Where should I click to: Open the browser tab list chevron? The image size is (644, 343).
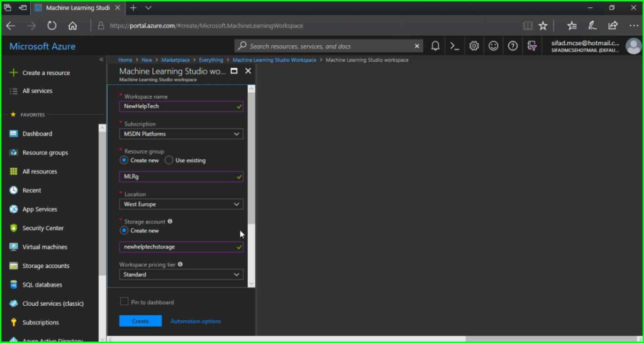click(148, 8)
